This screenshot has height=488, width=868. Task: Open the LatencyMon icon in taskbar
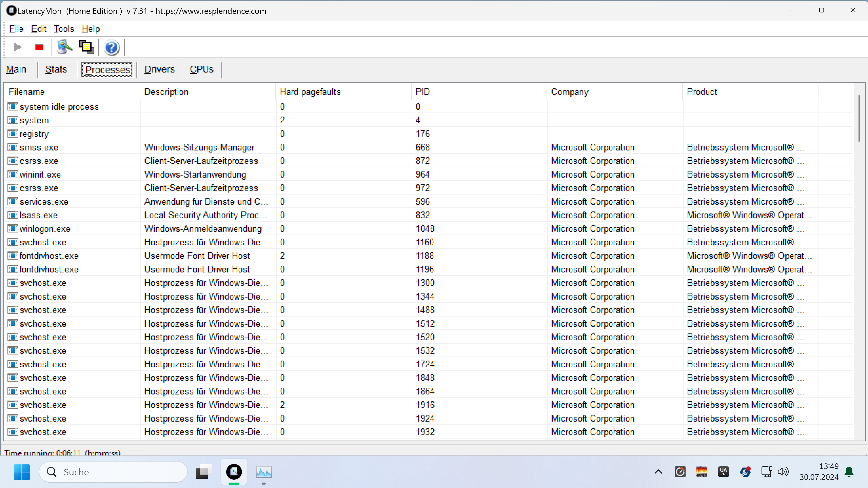[234, 472]
